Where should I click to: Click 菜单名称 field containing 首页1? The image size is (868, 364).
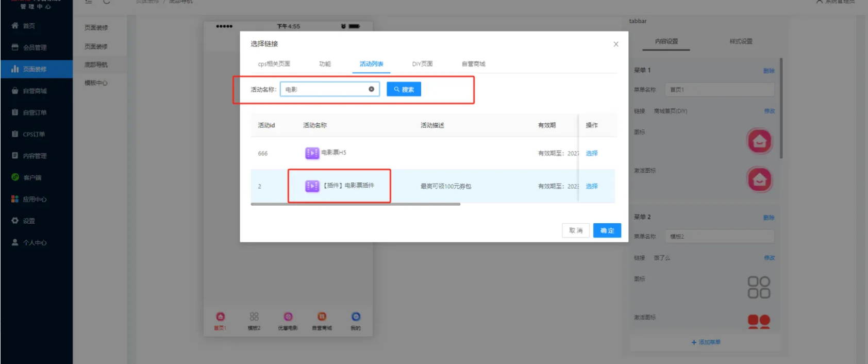(x=720, y=90)
